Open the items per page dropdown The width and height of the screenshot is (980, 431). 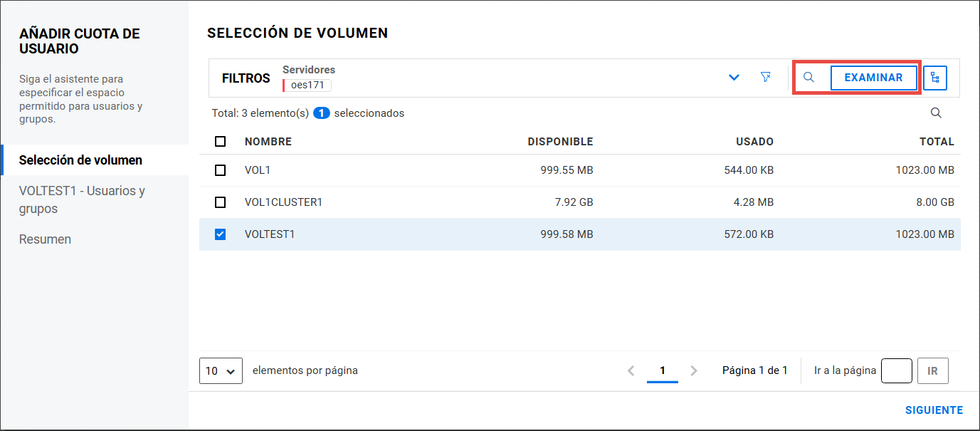click(221, 370)
